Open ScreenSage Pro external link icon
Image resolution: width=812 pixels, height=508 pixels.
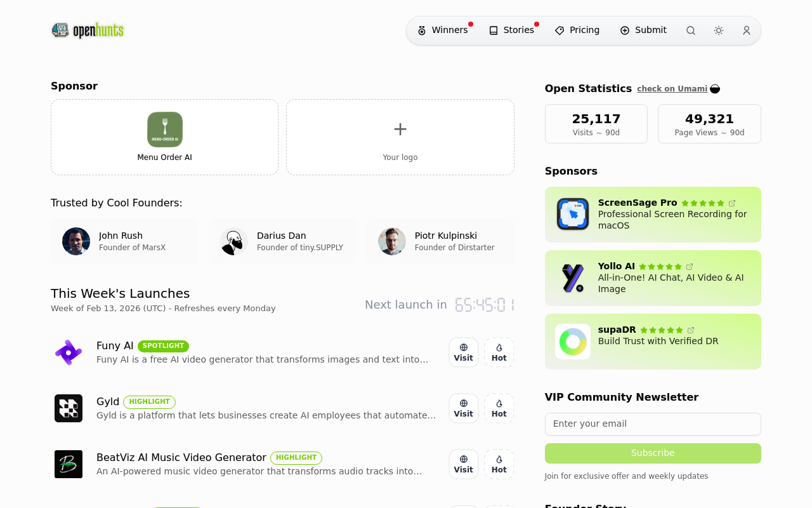(732, 203)
